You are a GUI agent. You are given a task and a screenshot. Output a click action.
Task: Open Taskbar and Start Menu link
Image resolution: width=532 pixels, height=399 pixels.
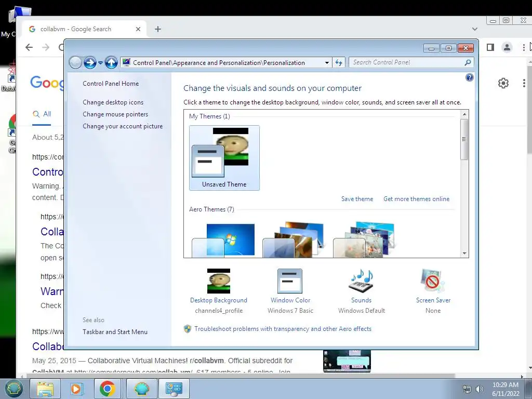[x=115, y=332]
